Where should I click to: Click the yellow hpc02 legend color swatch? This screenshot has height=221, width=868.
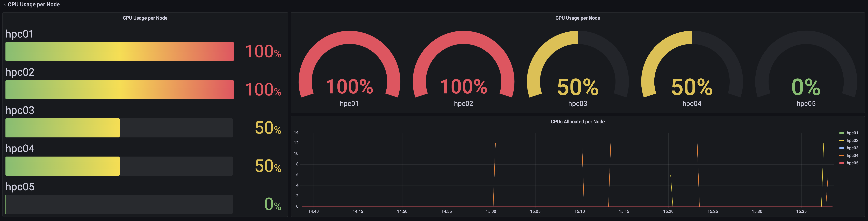pos(841,141)
